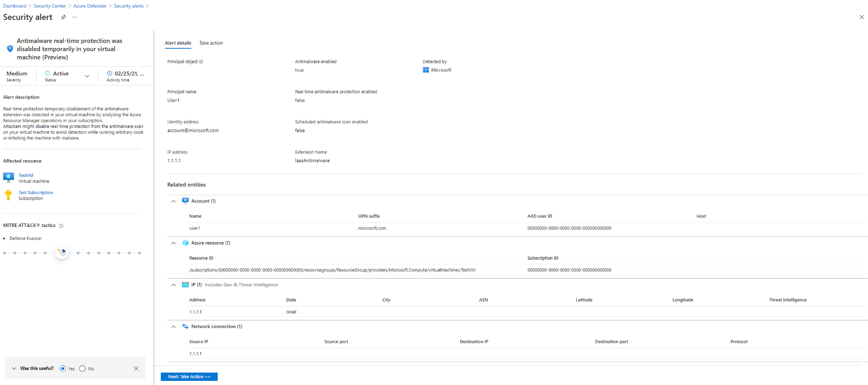Open the ellipsis more options menu
This screenshot has height=385, width=868.
[x=75, y=17]
